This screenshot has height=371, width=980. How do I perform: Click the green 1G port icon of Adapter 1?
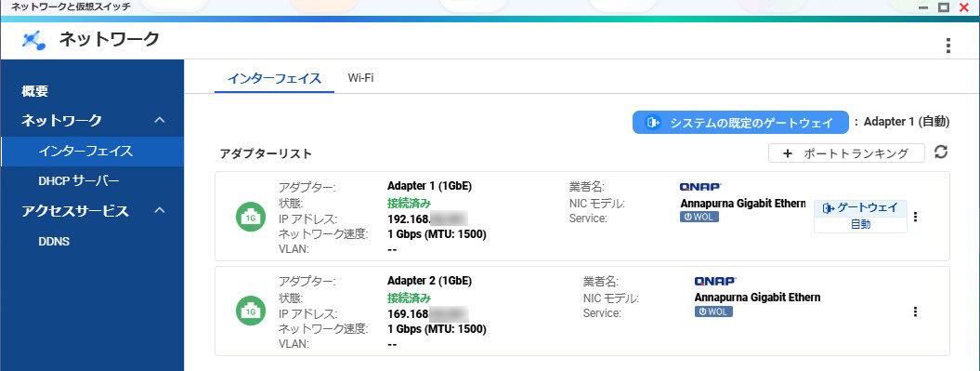pyautogui.click(x=251, y=217)
